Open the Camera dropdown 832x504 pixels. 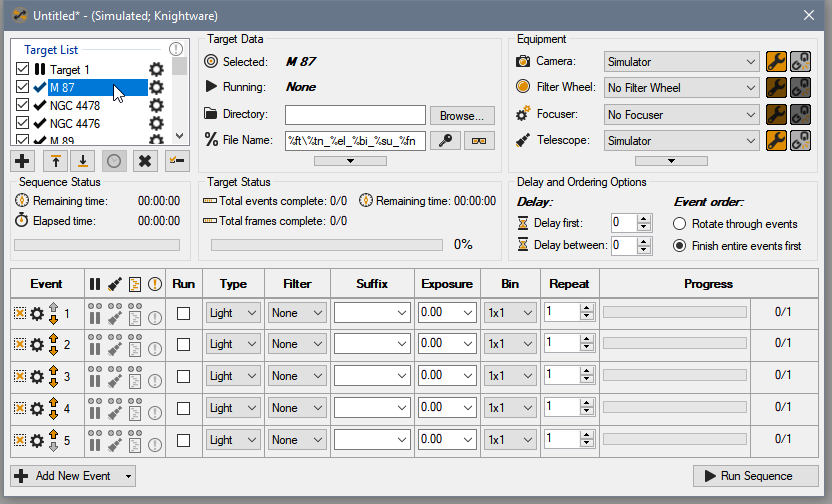(x=681, y=62)
